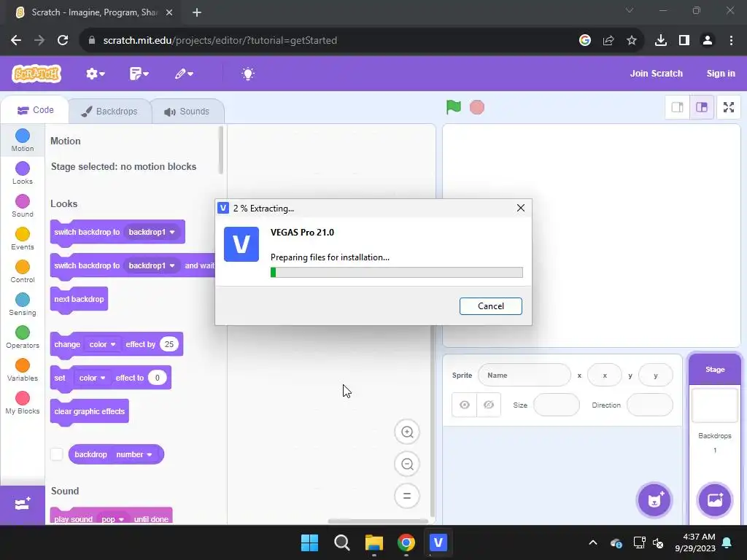Viewport: 747px width, 560px height.
Task: Click the sprite Direction field
Action: (x=650, y=405)
